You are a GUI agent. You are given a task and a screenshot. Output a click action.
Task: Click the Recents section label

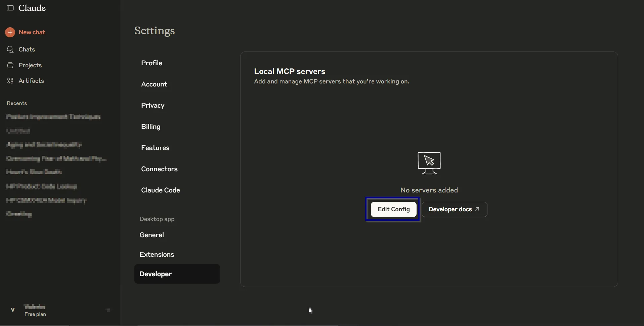[x=17, y=103]
